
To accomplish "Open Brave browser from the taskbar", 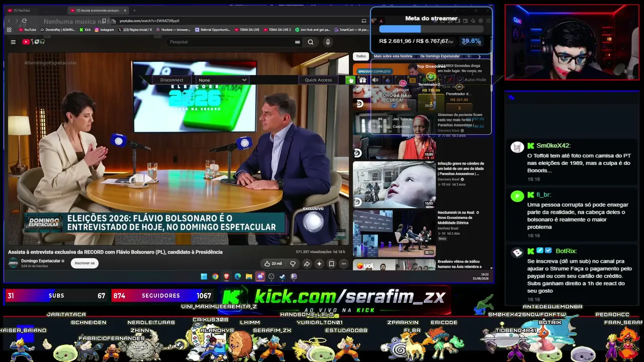I will pyautogui.click(x=226, y=277).
